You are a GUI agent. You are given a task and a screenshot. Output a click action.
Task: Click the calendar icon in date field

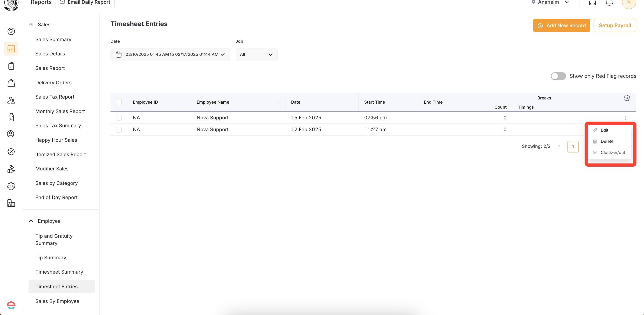[119, 55]
